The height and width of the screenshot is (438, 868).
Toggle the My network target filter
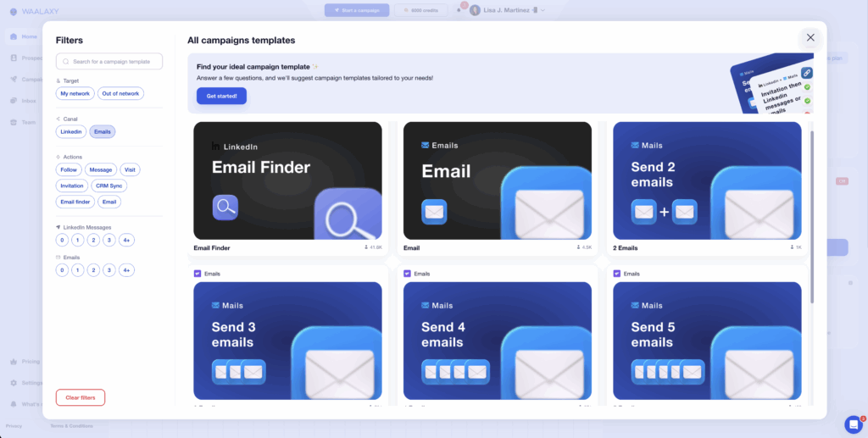tap(75, 93)
